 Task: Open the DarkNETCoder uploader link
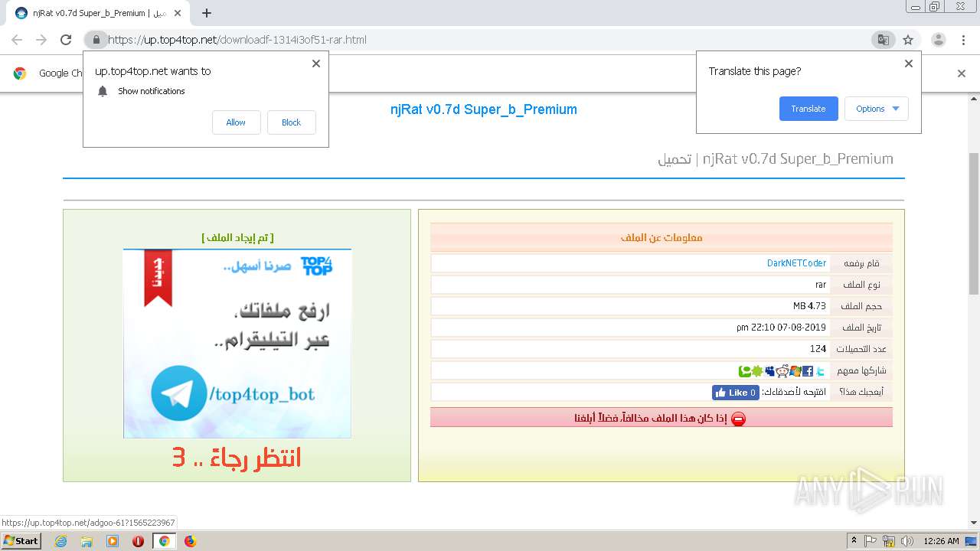point(796,263)
